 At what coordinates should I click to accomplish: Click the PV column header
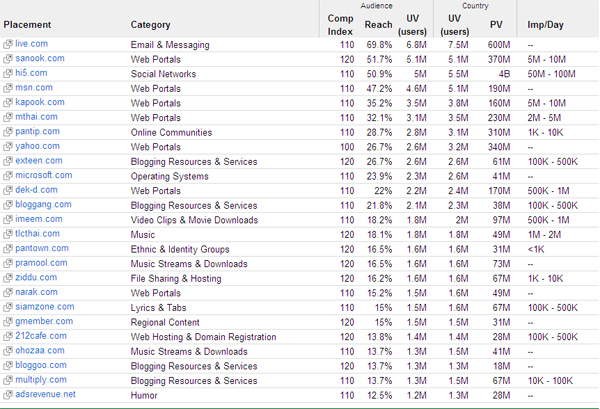pos(496,25)
